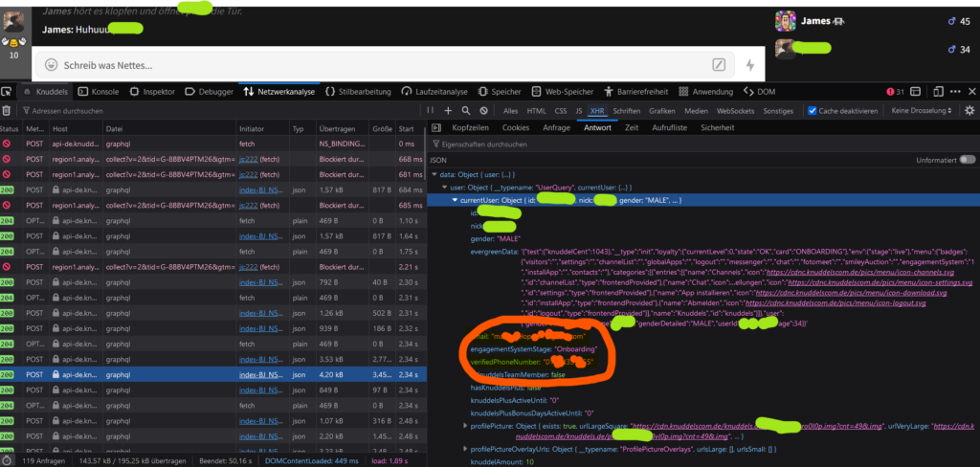
Task: Open the Anwendung tab
Action: point(705,92)
